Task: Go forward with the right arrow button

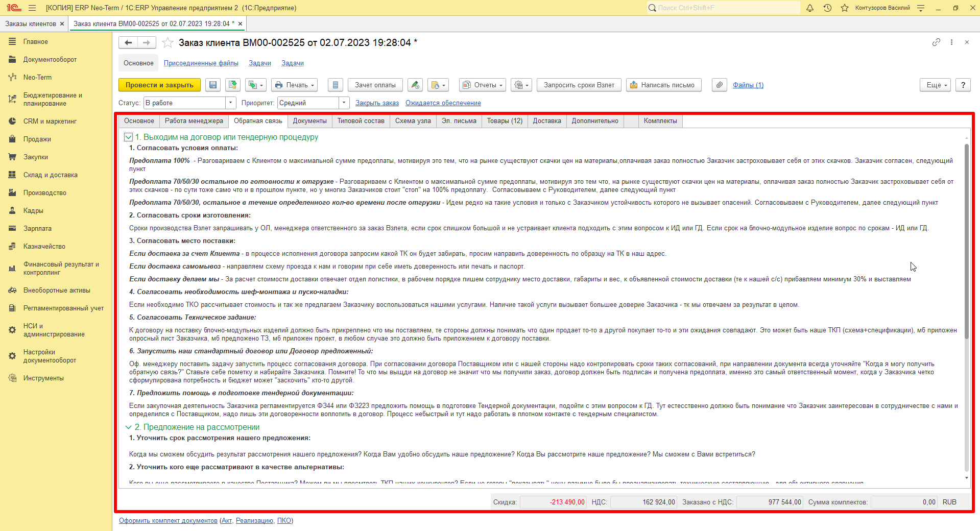Action: (x=147, y=43)
